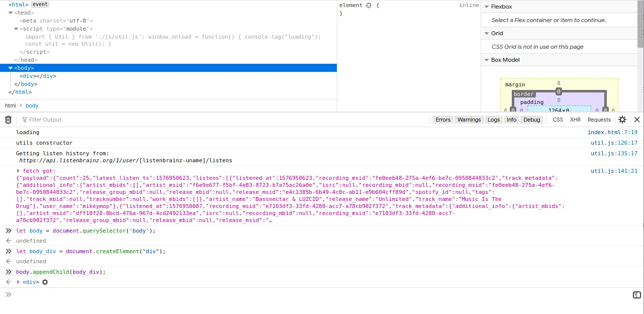Click the 'utils constructor' console message
Viewport: 644px width, 314px height.
pos(44,143)
